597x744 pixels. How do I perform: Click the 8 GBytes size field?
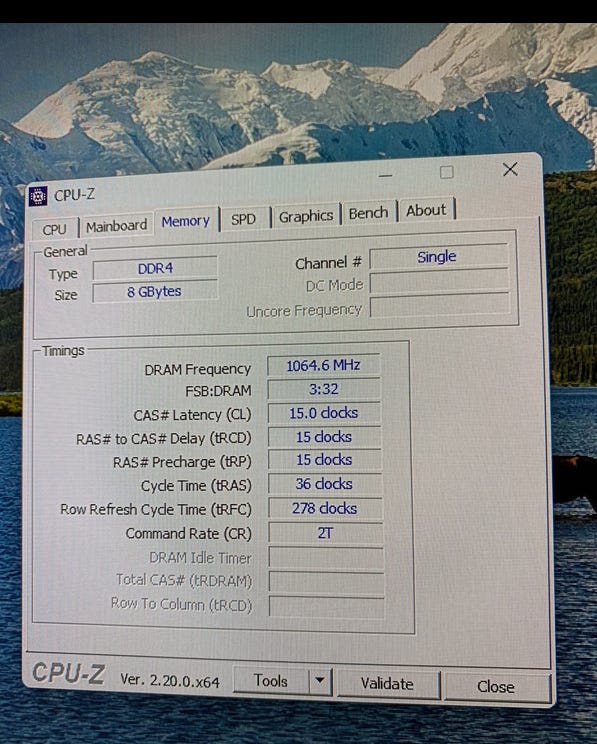pyautogui.click(x=155, y=291)
